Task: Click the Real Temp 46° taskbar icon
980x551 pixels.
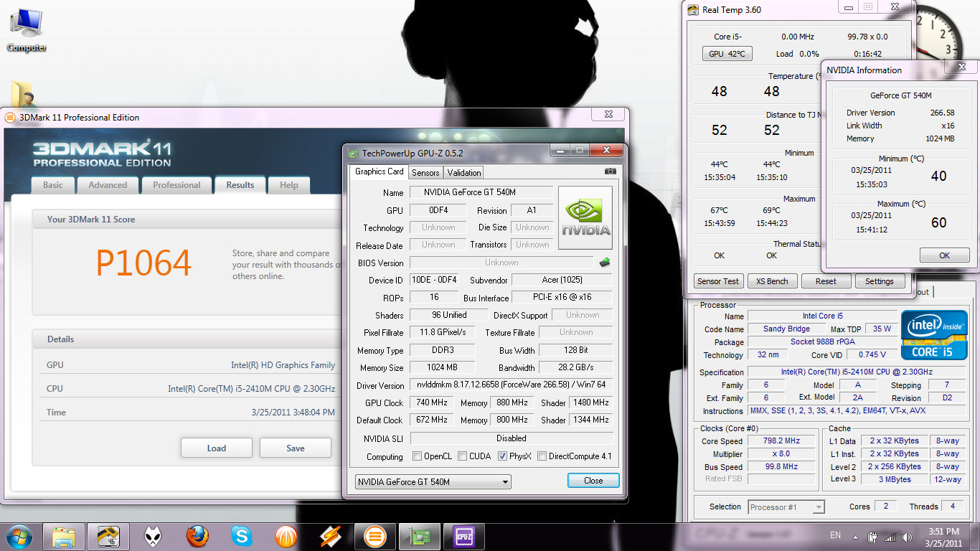Action: point(108,537)
